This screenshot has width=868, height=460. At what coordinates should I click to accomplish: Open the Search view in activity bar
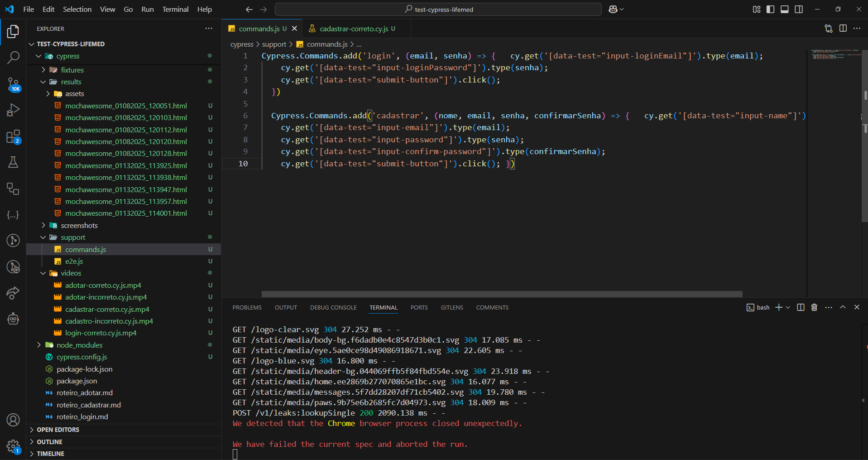point(13,58)
